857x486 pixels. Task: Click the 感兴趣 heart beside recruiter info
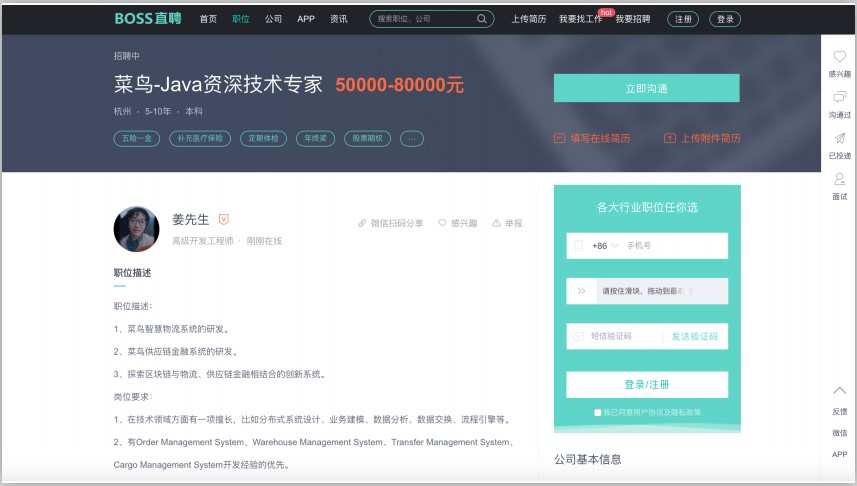tap(442, 223)
